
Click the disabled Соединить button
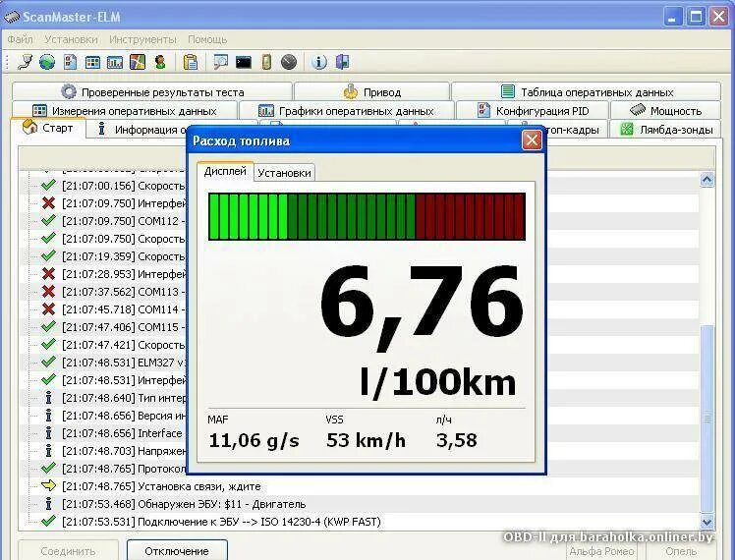(68, 550)
